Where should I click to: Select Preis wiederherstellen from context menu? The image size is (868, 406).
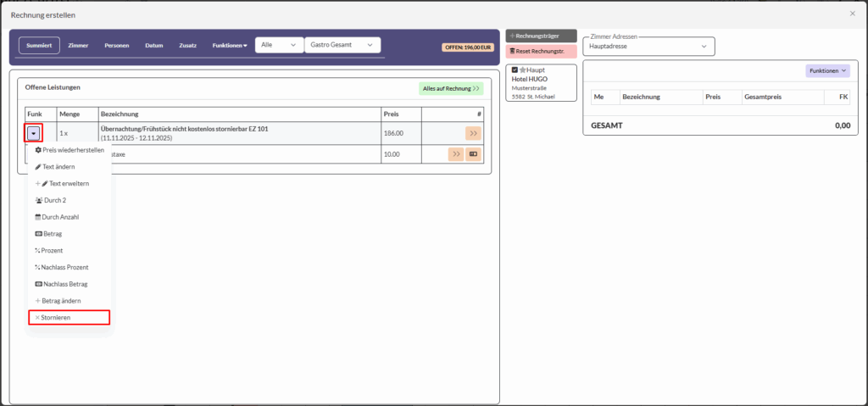click(x=70, y=150)
